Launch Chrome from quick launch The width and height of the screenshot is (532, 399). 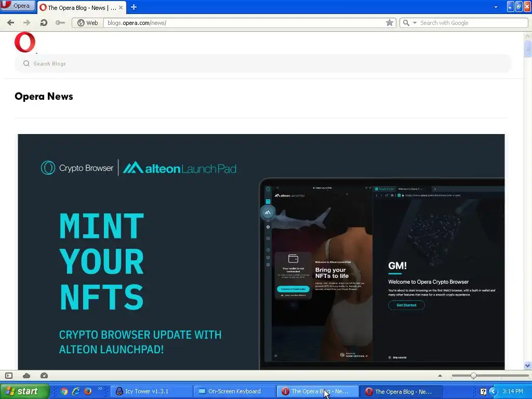coord(64,391)
